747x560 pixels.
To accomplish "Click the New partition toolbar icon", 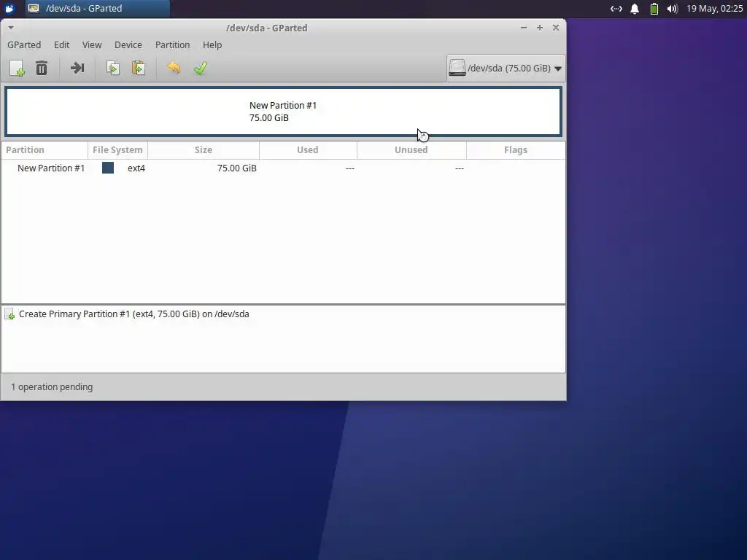I will [x=18, y=68].
